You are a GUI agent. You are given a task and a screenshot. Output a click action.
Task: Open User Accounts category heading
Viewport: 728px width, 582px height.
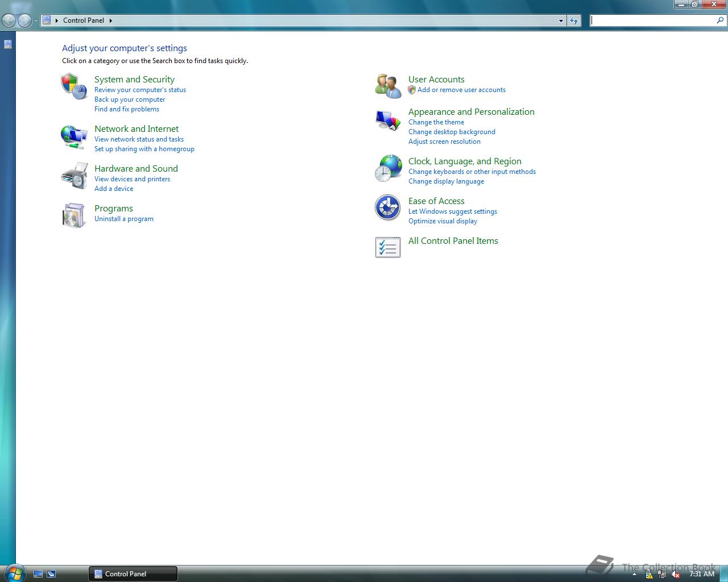[436, 80]
